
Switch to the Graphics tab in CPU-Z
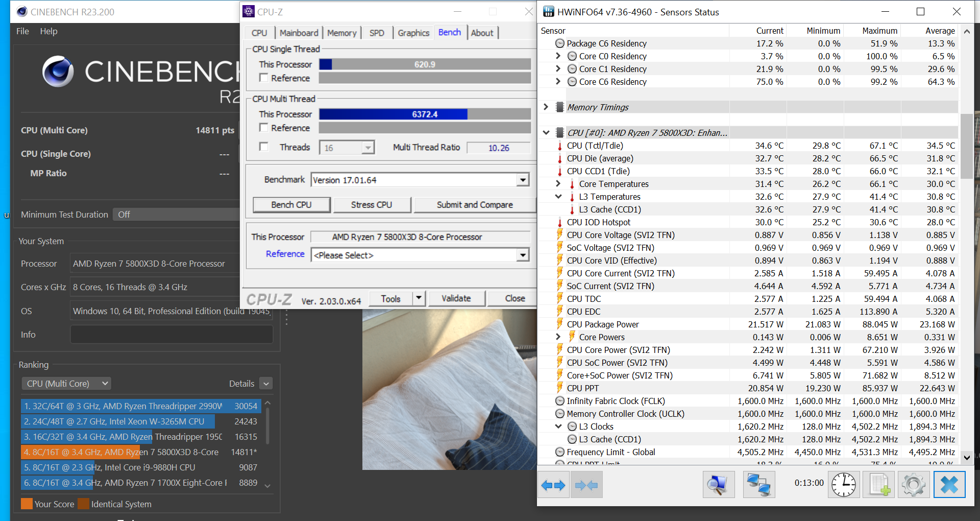click(x=413, y=32)
